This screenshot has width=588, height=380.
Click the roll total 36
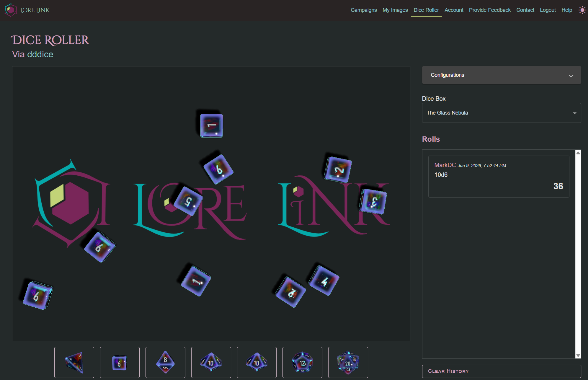[558, 186]
